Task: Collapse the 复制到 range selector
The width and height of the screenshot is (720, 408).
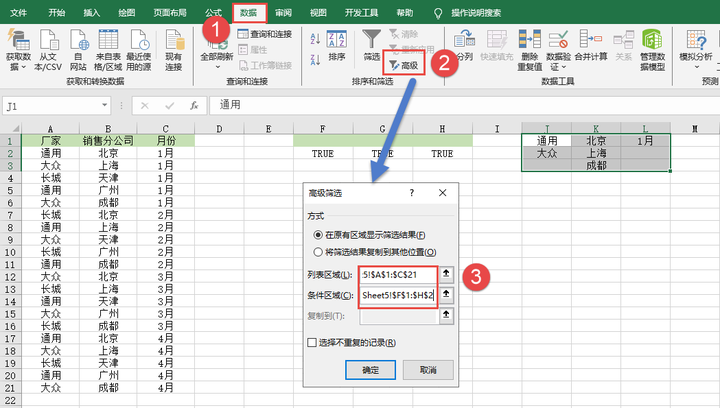Action: pyautogui.click(x=446, y=315)
